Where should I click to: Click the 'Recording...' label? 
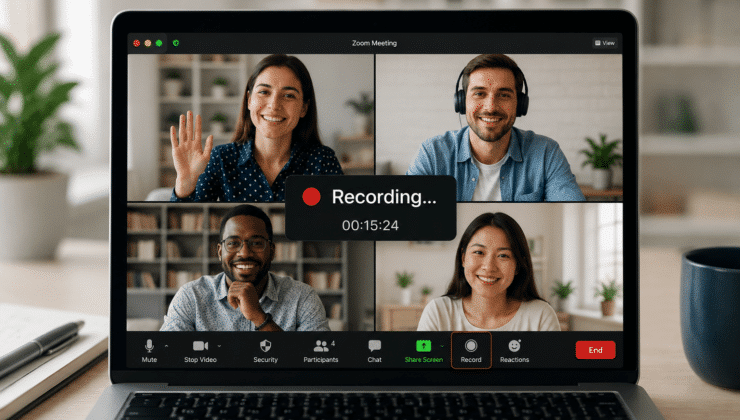pyautogui.click(x=384, y=197)
